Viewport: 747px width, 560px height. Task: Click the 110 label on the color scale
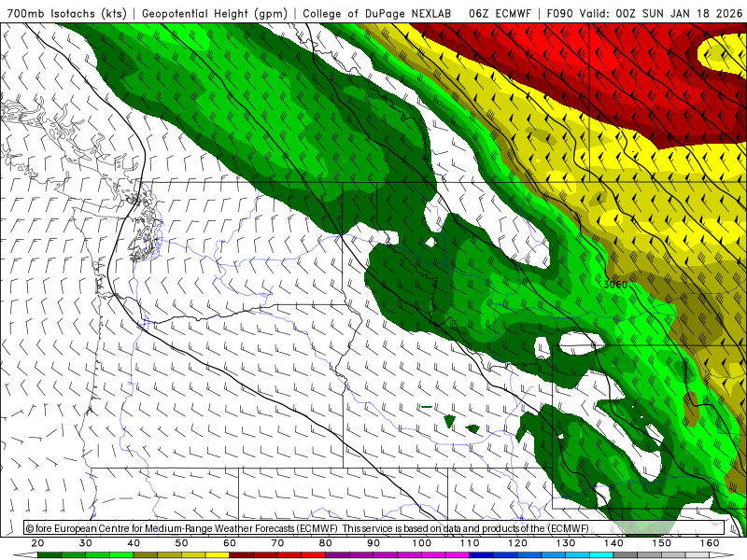[470, 543]
